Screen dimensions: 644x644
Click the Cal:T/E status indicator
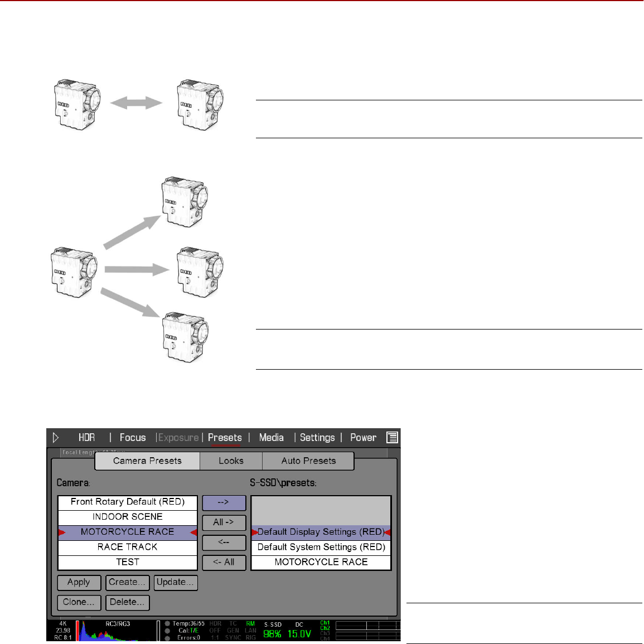tap(188, 631)
